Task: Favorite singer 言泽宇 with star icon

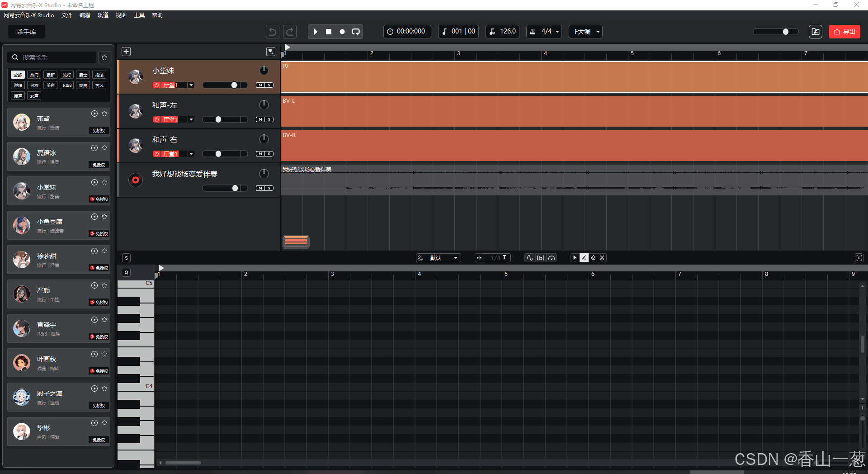Action: point(104,320)
